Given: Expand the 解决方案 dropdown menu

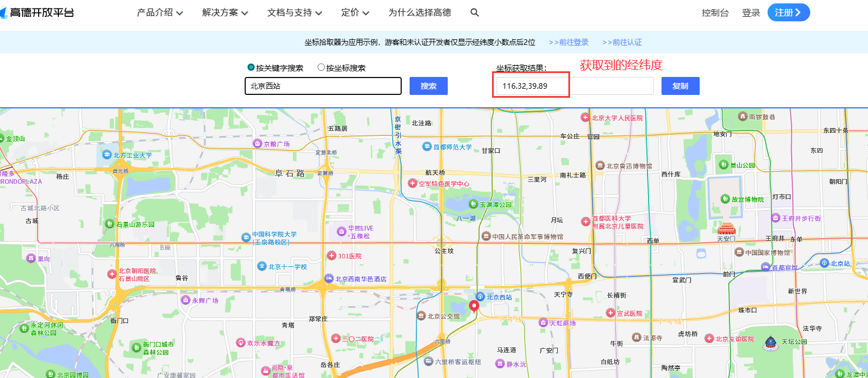Looking at the screenshot, I should 225,12.
